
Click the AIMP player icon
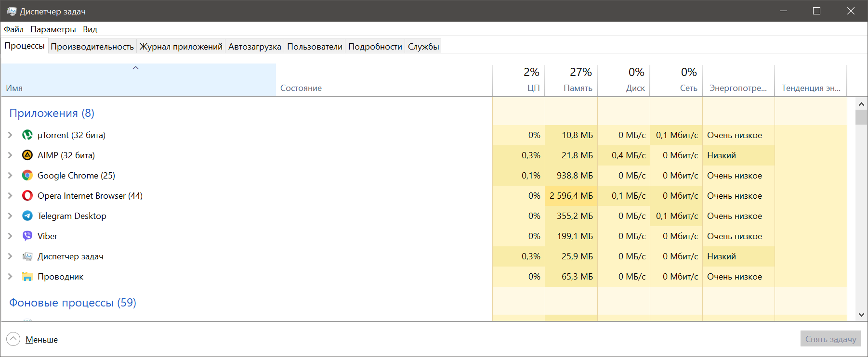tap(27, 155)
